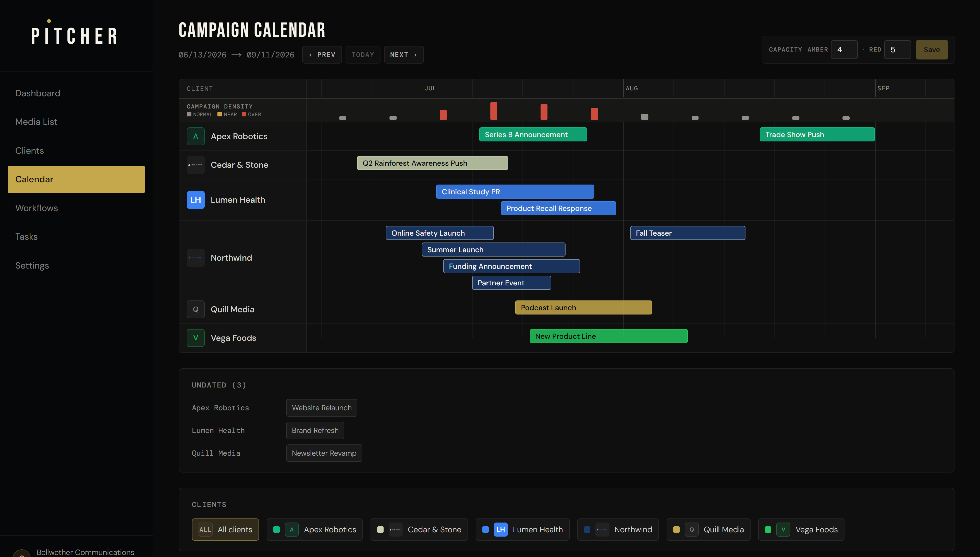Screen dimensions: 980x557
Task: Open Product Recall Response campaign bar
Action: click(558, 208)
